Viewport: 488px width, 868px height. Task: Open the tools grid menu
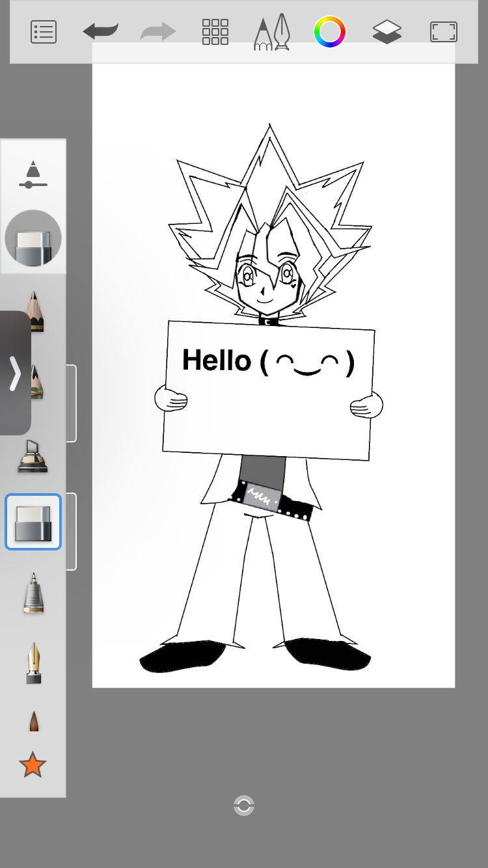pos(215,32)
